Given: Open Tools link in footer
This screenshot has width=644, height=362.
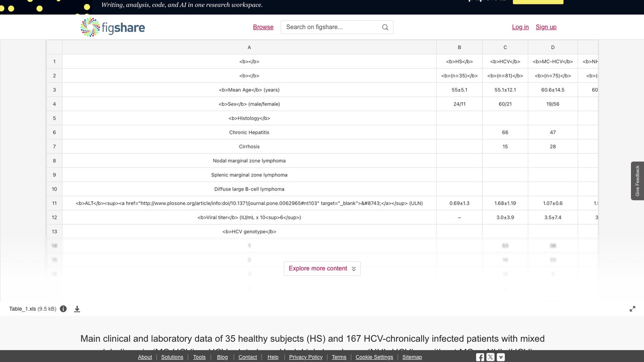Looking at the screenshot, I should coord(199,357).
